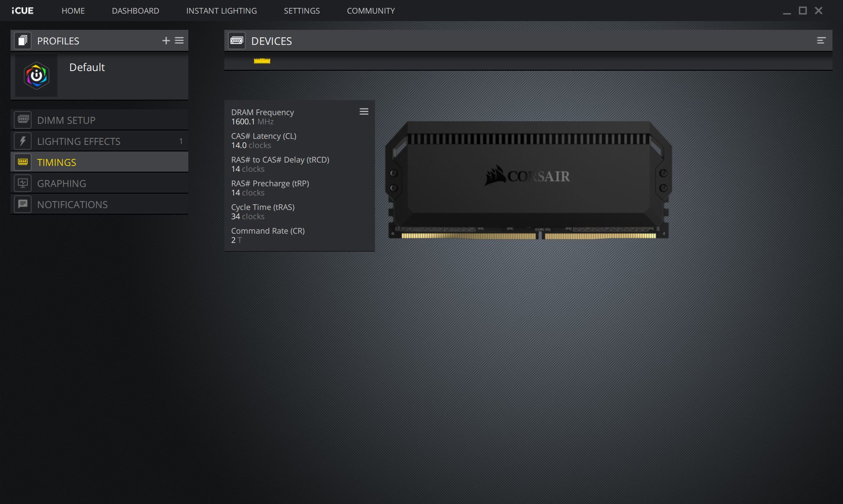Open the Settings tab
Screen dimensions: 843x504
[x=302, y=11]
